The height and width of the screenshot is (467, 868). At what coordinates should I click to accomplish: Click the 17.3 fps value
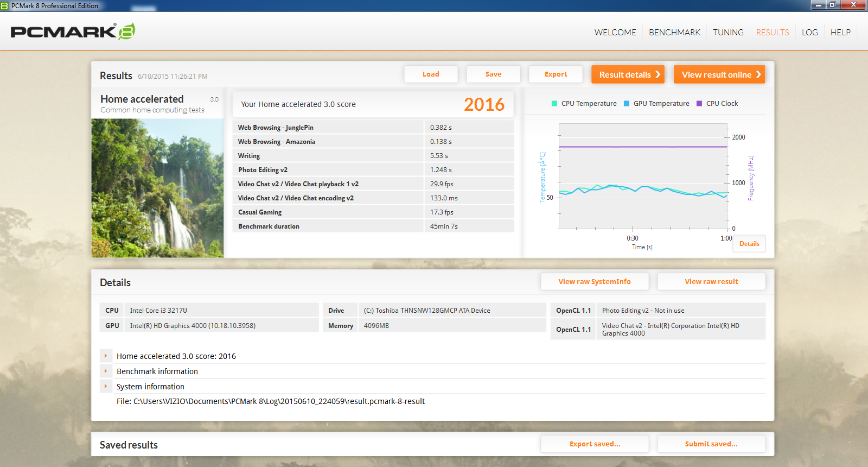[x=442, y=212]
